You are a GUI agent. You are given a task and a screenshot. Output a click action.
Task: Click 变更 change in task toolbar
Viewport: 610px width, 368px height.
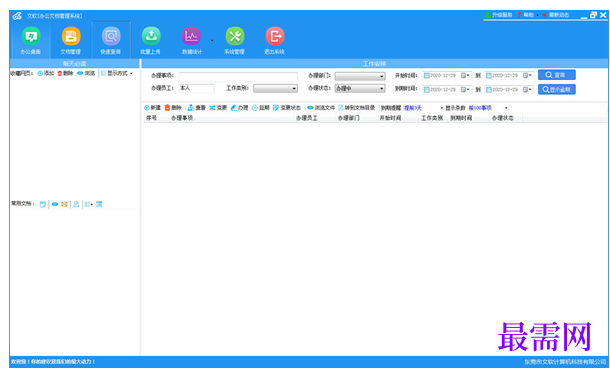tap(218, 108)
